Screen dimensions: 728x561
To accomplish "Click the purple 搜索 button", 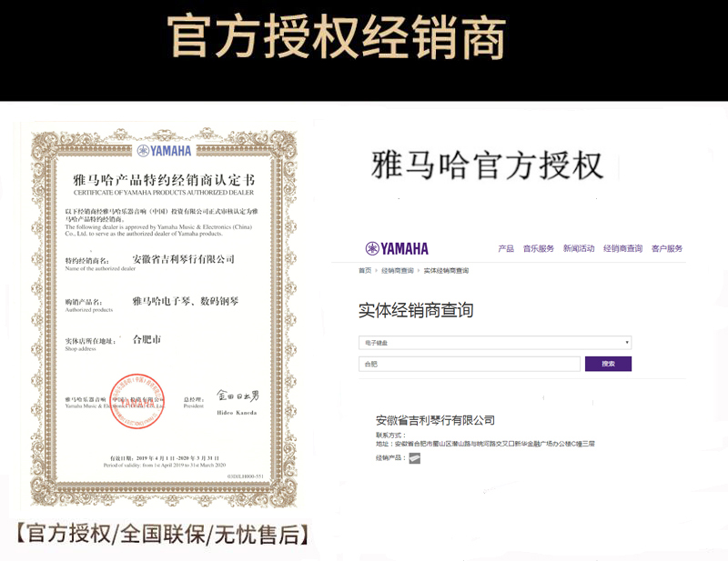I will (608, 364).
